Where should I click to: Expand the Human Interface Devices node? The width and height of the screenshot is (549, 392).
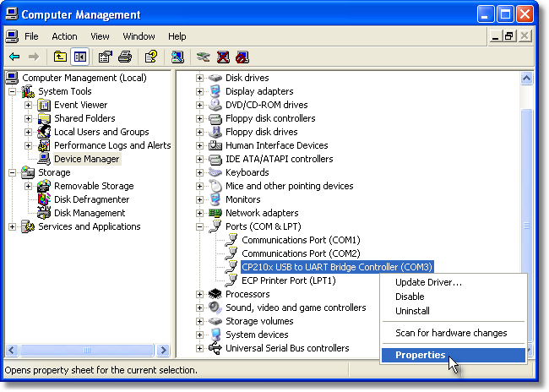pos(199,145)
